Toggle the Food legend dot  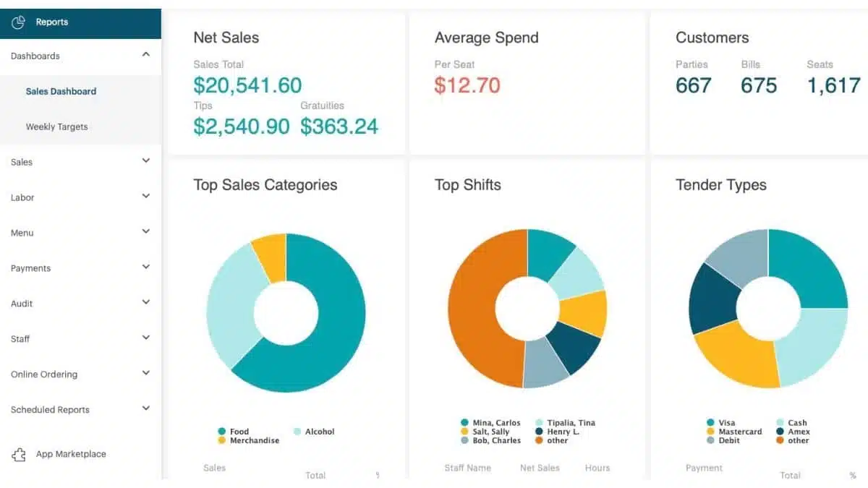pos(221,432)
